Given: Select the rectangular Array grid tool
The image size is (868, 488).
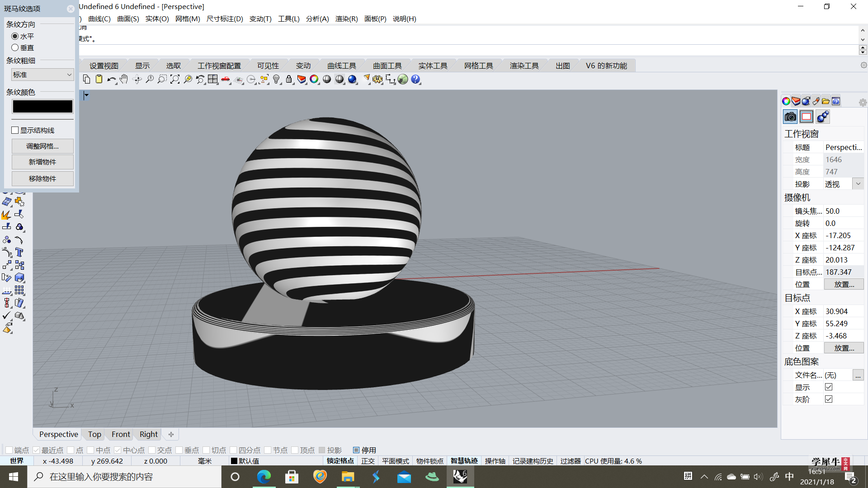Looking at the screenshot, I should (19, 290).
